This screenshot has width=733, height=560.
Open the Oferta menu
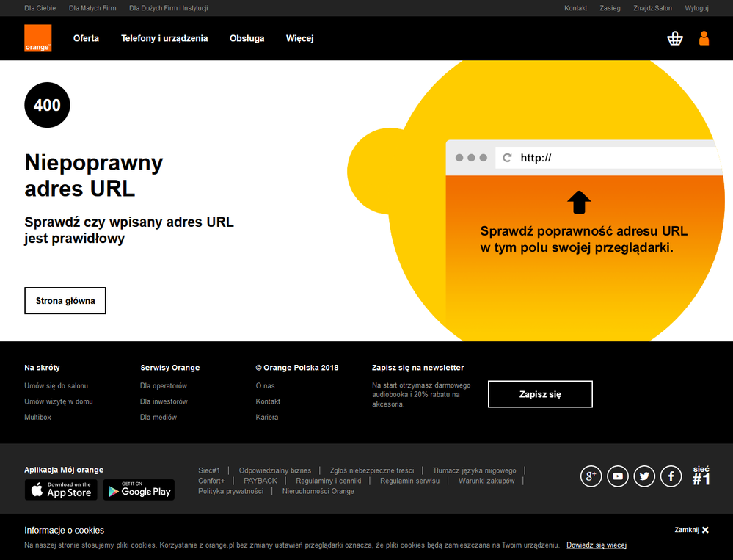(86, 38)
